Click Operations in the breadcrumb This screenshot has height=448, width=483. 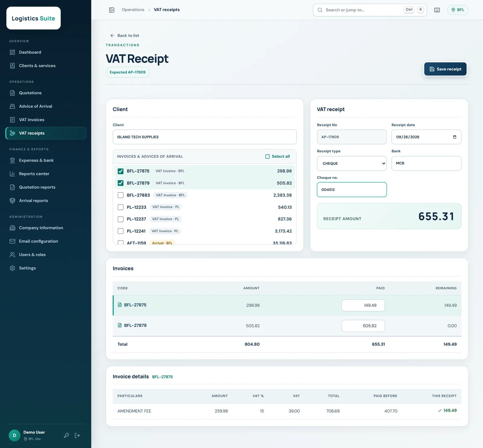[x=133, y=10]
